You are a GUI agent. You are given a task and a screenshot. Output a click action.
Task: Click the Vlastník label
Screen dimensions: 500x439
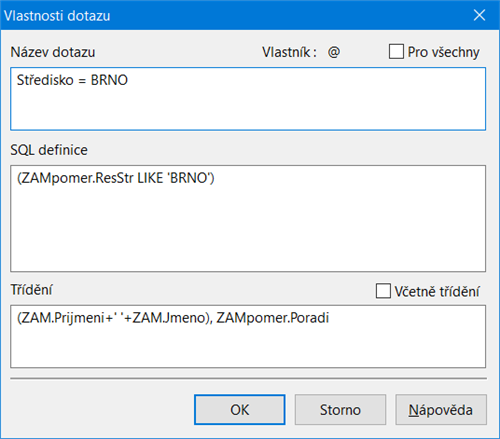289,52
